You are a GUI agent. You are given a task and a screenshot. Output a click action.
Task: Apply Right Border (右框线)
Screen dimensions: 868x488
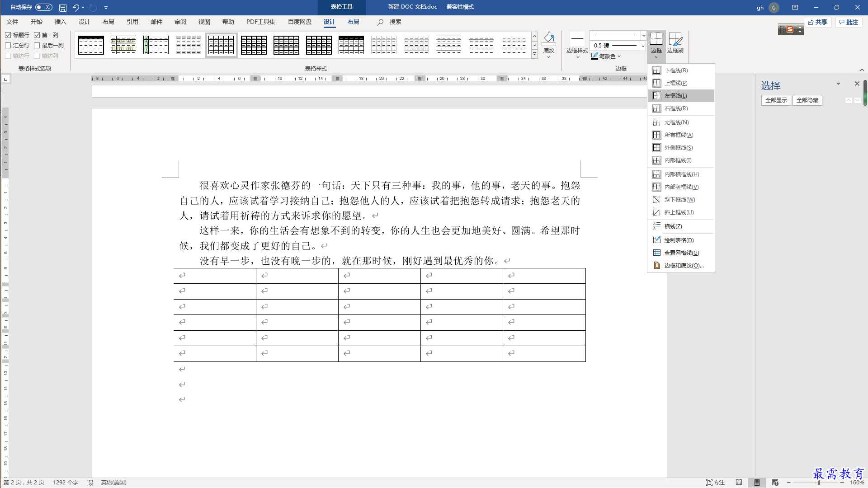coord(681,108)
